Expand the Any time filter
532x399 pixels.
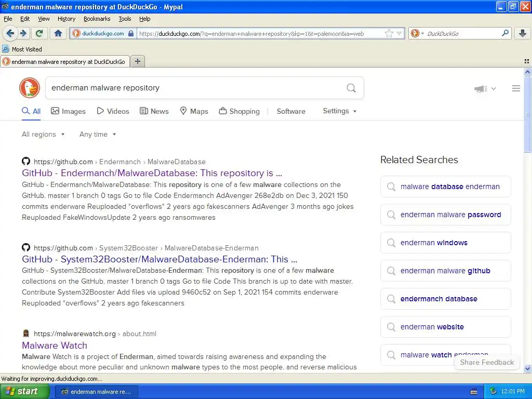[98, 135]
